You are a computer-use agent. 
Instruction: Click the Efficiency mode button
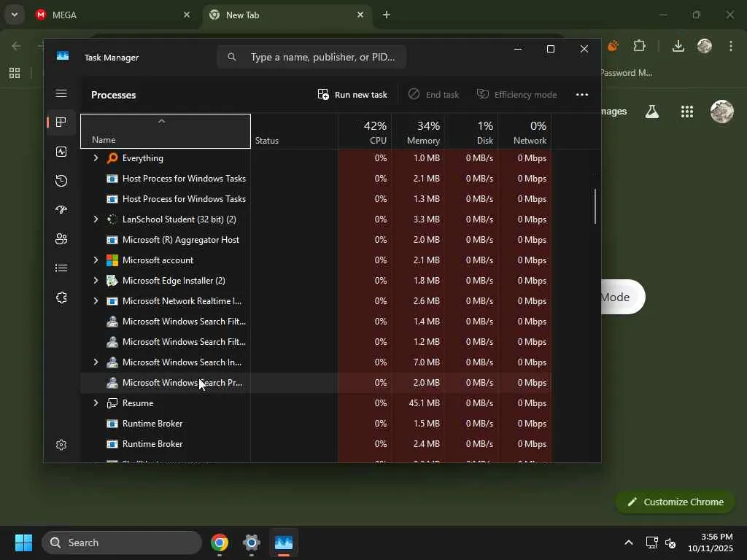[517, 94]
